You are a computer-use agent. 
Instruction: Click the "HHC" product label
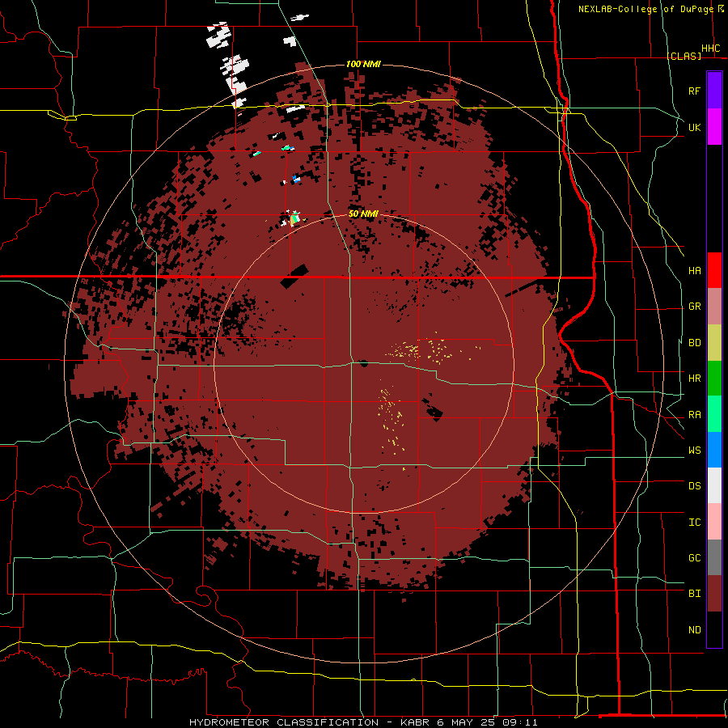click(710, 49)
